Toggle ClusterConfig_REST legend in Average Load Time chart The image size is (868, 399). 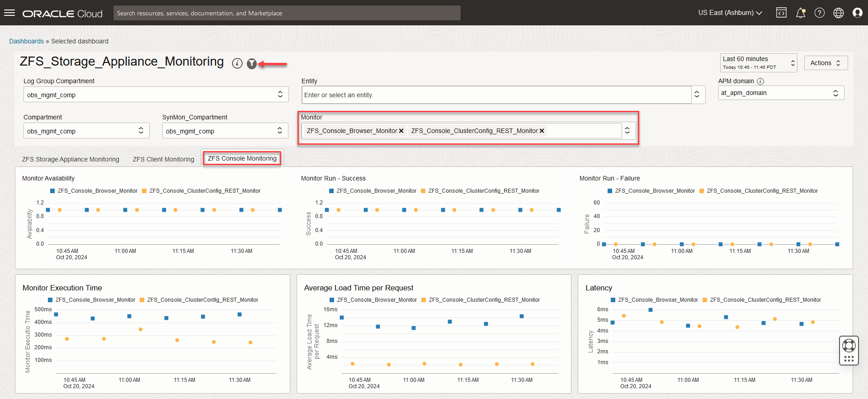pyautogui.click(x=481, y=300)
